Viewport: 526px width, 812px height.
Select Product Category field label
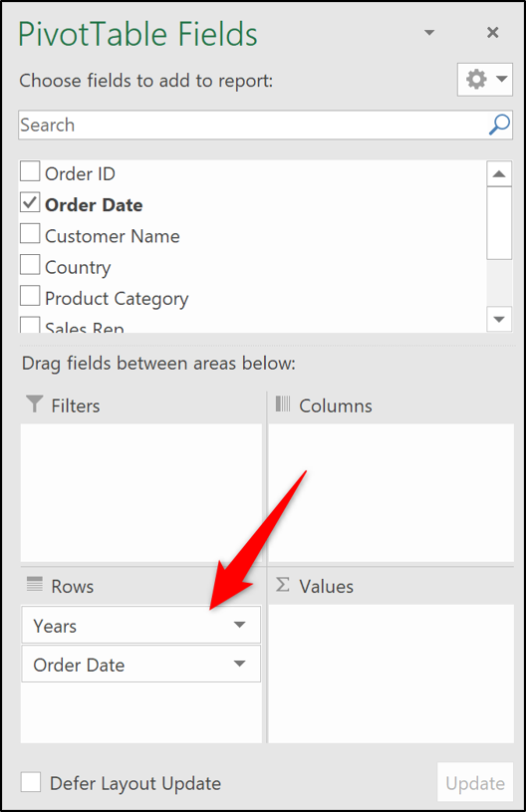[x=117, y=299]
